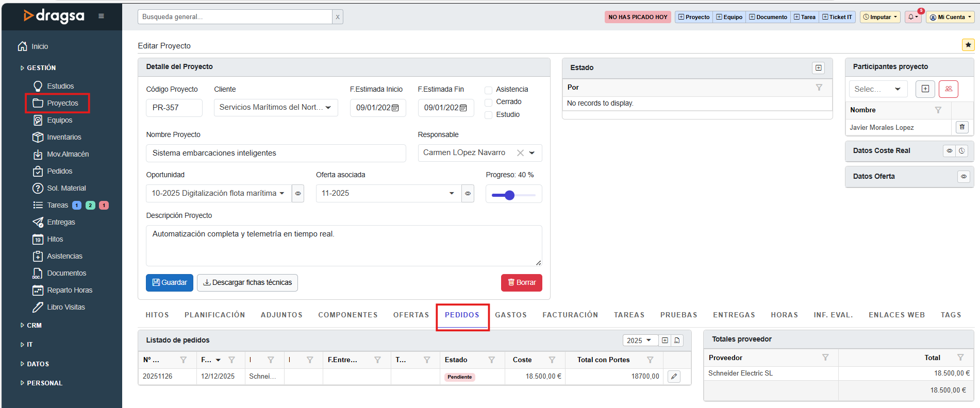Click the red participants group icon
This screenshot has height=408, width=980.
coord(948,89)
